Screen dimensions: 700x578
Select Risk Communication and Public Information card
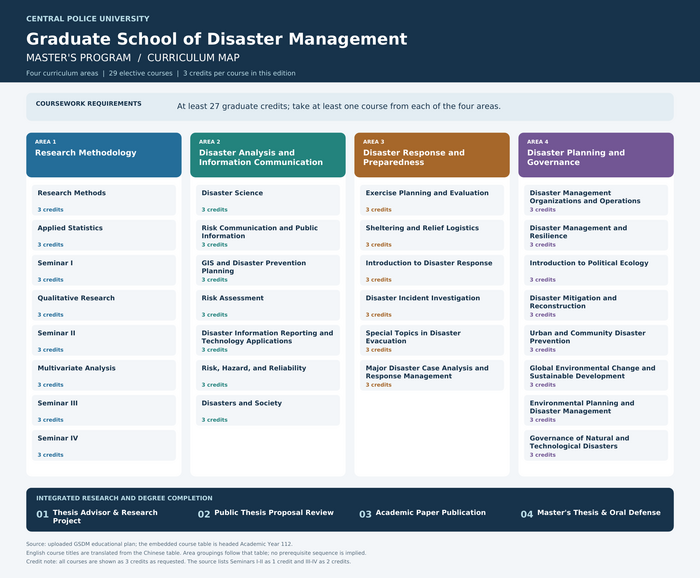(x=268, y=235)
